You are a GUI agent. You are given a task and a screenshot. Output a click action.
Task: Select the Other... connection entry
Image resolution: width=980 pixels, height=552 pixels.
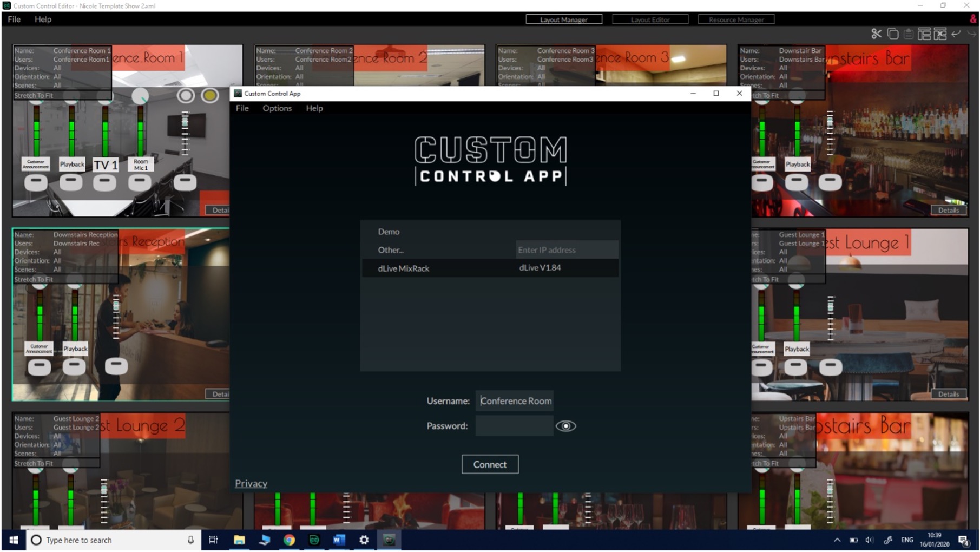(438, 250)
